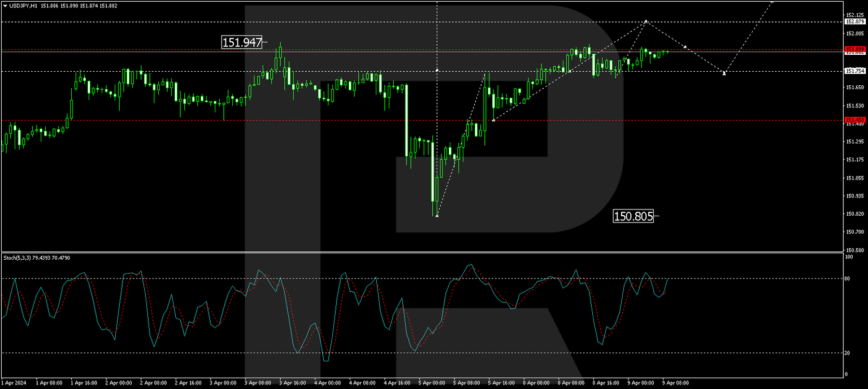
Task: Click the 1 Apr 2024 time axis label
Action: [x=14, y=383]
